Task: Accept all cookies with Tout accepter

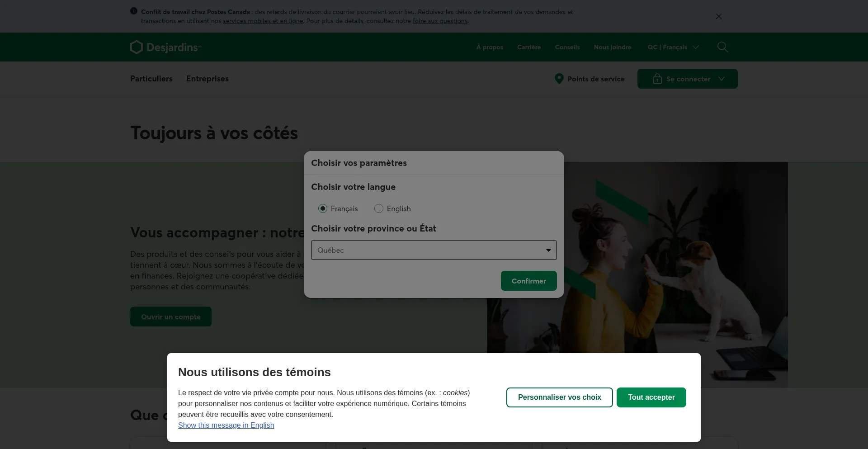Action: [x=651, y=397]
